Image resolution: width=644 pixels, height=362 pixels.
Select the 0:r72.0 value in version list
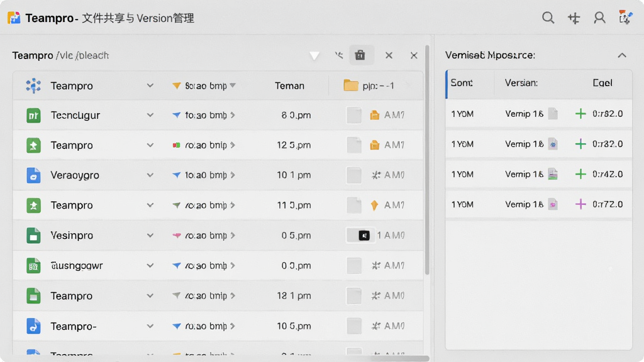608,204
